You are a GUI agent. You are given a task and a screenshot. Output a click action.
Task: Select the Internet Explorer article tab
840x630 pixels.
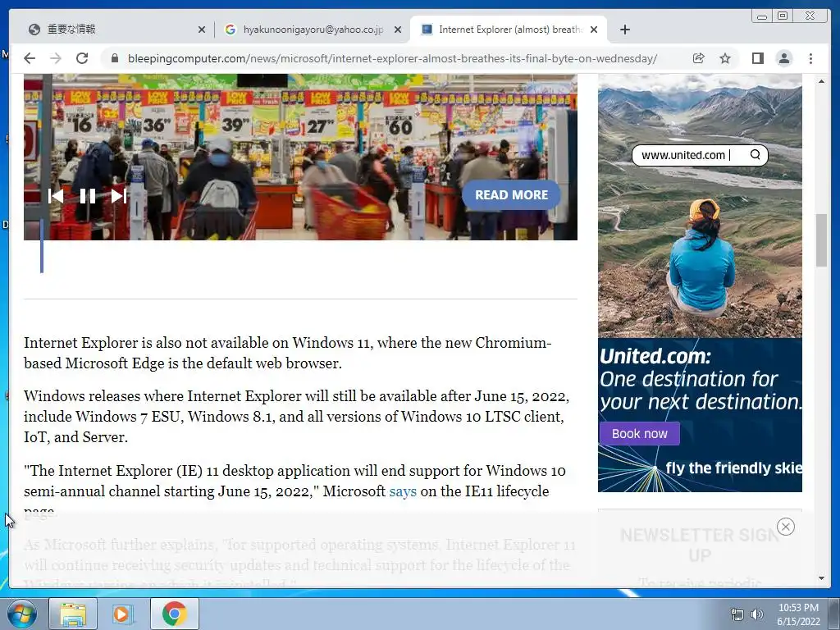click(508, 30)
